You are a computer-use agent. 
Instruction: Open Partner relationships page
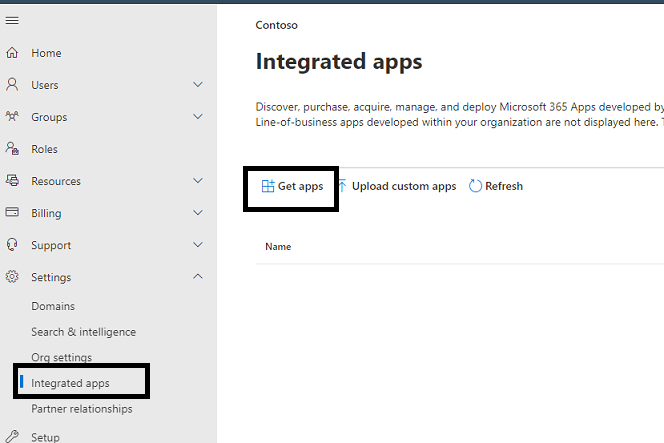(x=82, y=409)
